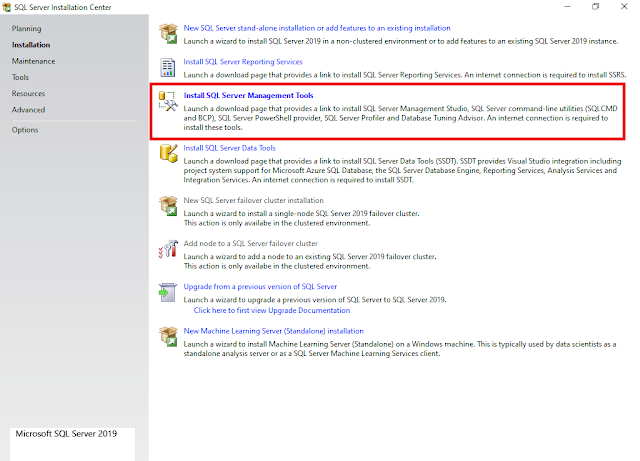Switch to the Resources section
This screenshot has width=640, height=461.
coord(29,94)
